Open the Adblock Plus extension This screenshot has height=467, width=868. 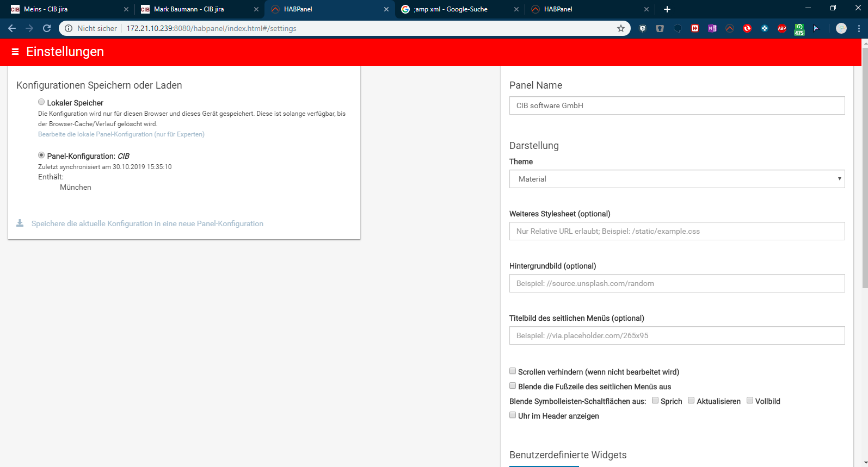pyautogui.click(x=781, y=28)
